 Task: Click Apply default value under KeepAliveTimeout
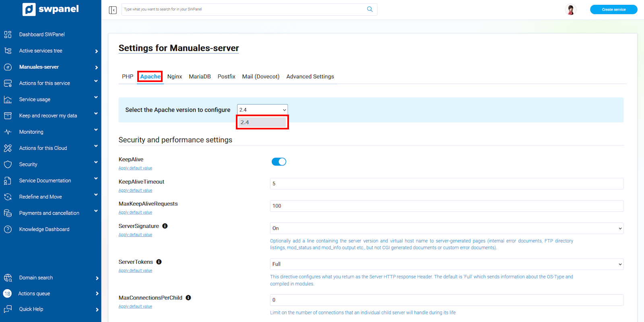(x=135, y=191)
